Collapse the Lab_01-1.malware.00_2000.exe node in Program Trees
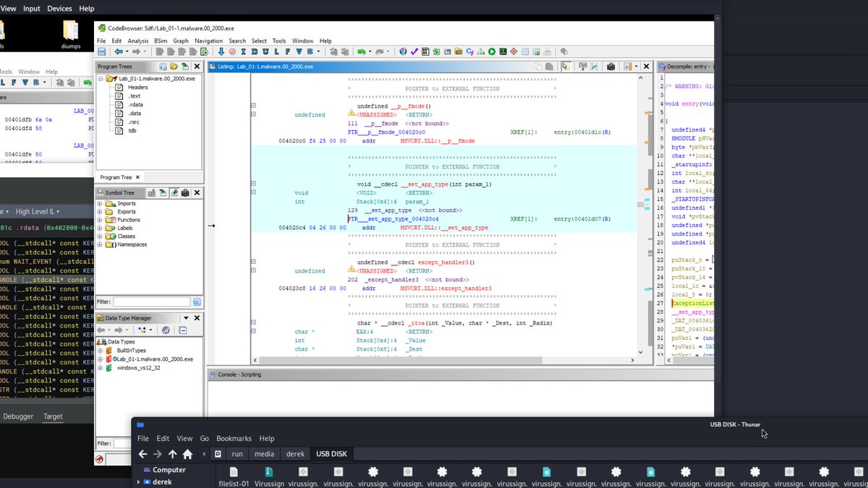The width and height of the screenshot is (868, 488). (x=101, y=78)
